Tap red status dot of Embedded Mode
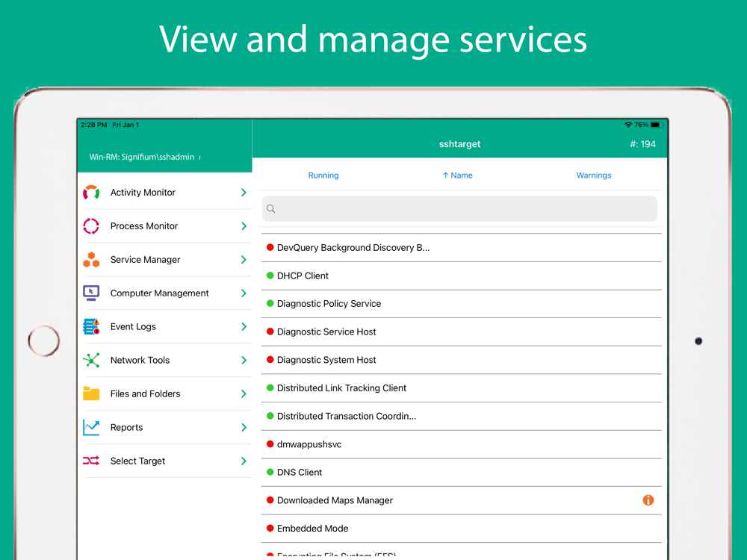The height and width of the screenshot is (560, 747). click(270, 528)
